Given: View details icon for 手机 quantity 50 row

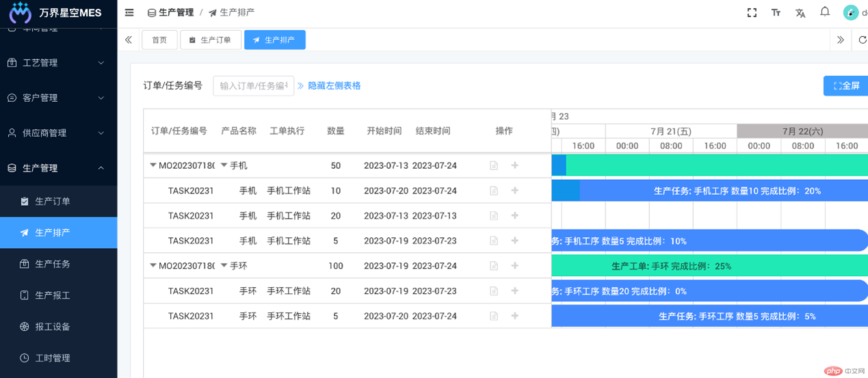Looking at the screenshot, I should 494,165.
